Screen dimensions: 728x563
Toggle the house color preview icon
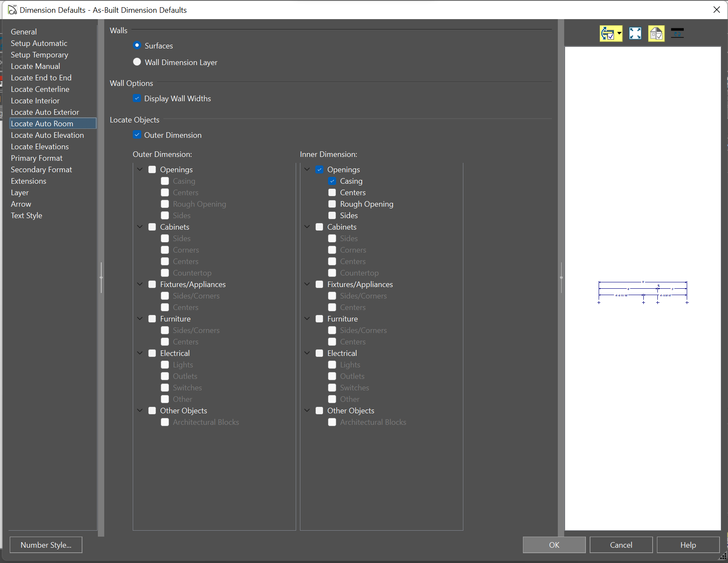656,34
